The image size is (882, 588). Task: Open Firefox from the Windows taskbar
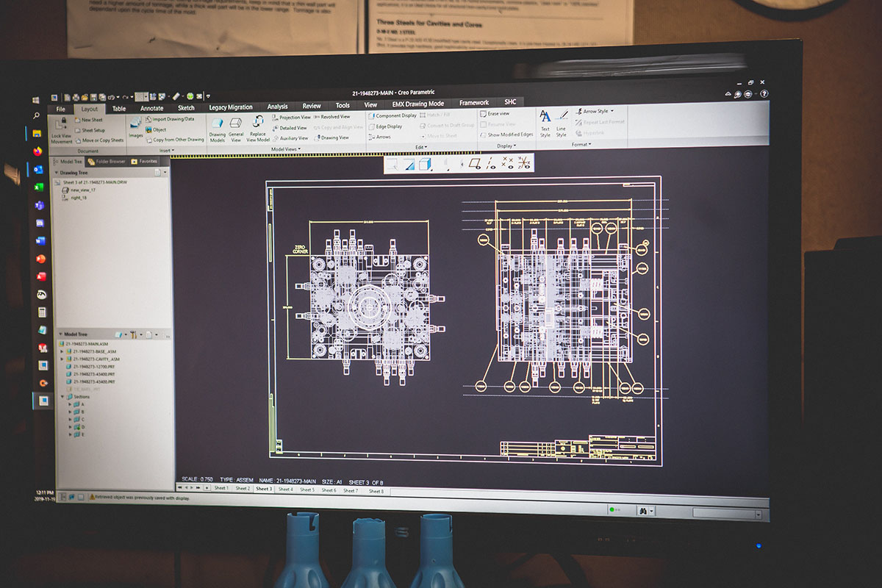coord(37,151)
